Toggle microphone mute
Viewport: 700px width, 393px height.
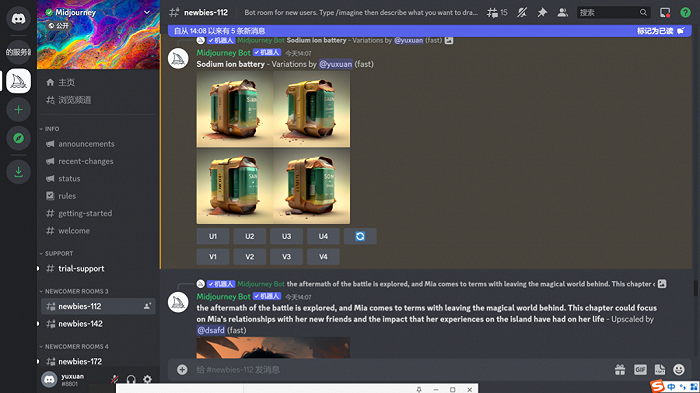115,380
